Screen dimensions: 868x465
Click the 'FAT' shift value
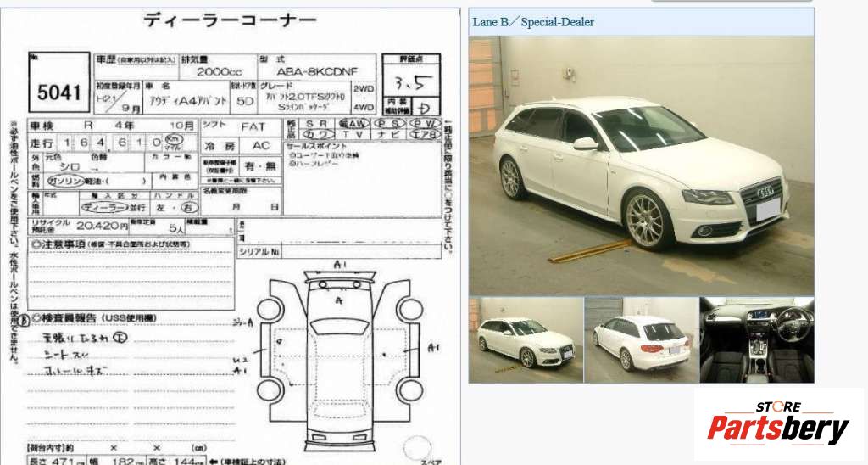coord(253,126)
